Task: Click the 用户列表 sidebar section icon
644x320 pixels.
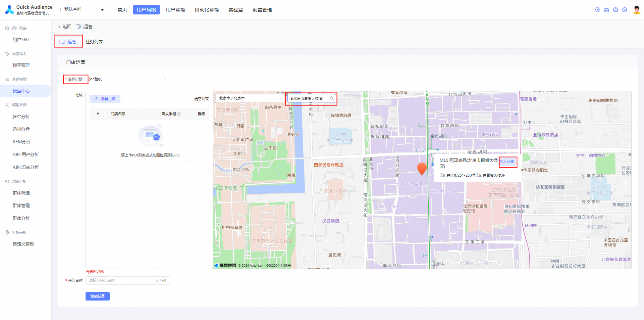Action: click(x=7, y=28)
